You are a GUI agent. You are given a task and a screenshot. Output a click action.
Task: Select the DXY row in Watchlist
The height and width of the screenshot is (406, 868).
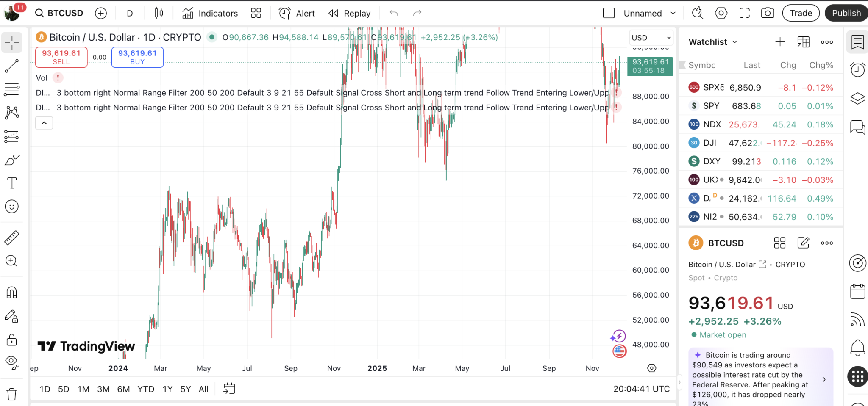tap(761, 161)
